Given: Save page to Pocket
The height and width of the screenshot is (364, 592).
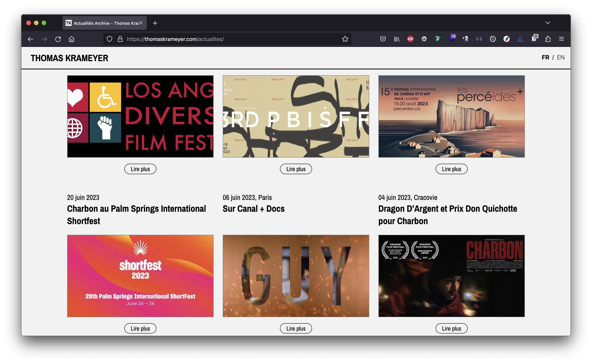Looking at the screenshot, I should 383,39.
